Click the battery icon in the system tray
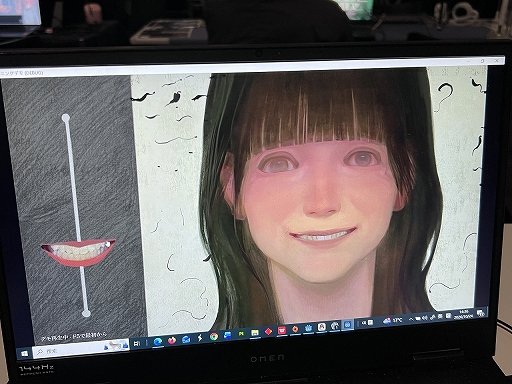This screenshot has width=512, height=384. pos(418,318)
